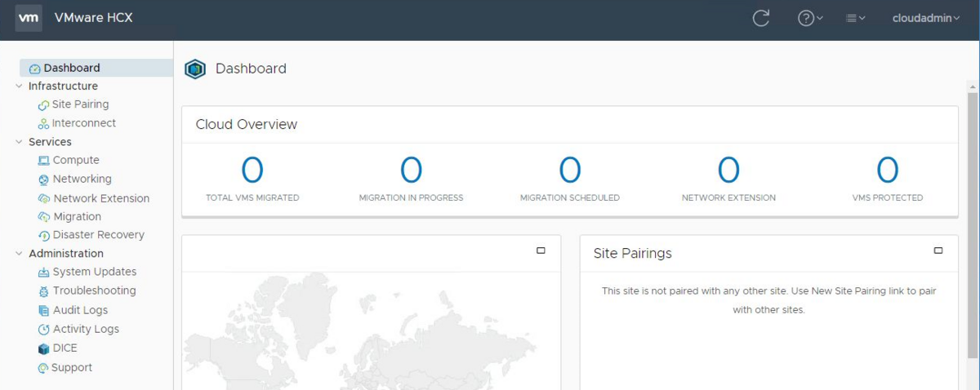Collapse the Infrastructure section chevron

(19, 86)
